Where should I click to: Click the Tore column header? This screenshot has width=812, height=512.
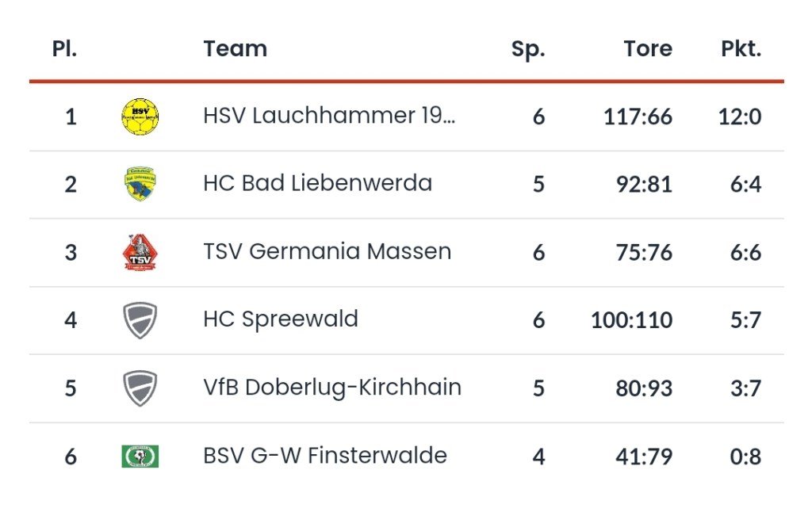[x=648, y=48]
